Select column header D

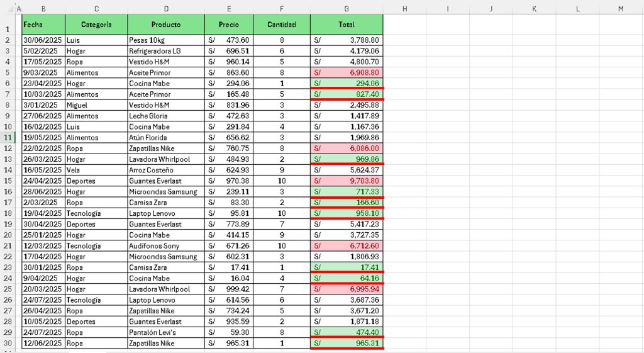(x=166, y=9)
